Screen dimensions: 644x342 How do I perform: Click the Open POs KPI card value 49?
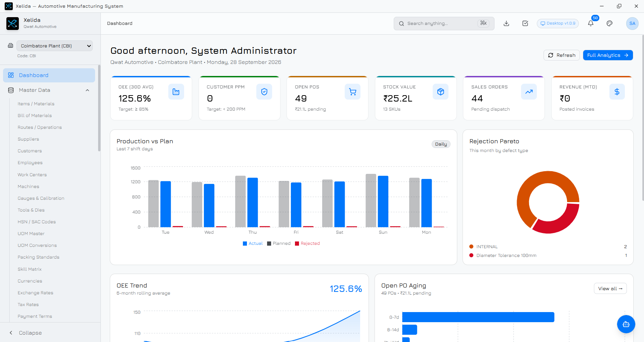(x=301, y=99)
